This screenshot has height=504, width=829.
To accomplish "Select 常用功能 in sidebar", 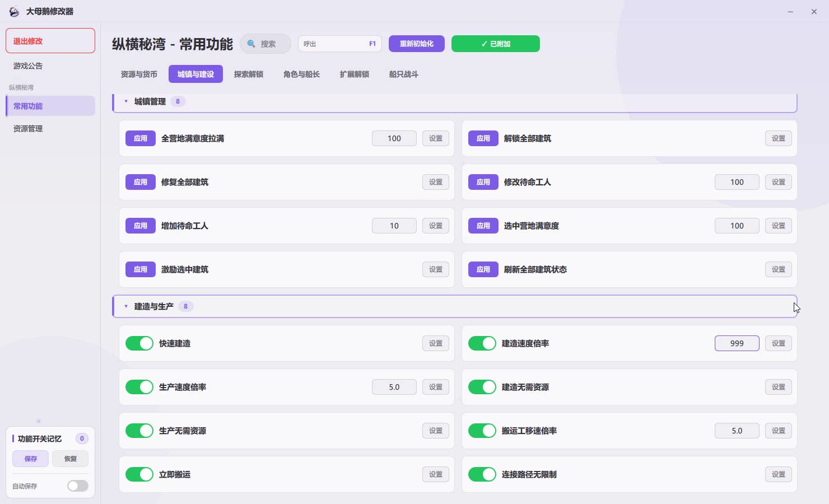I will [x=50, y=106].
